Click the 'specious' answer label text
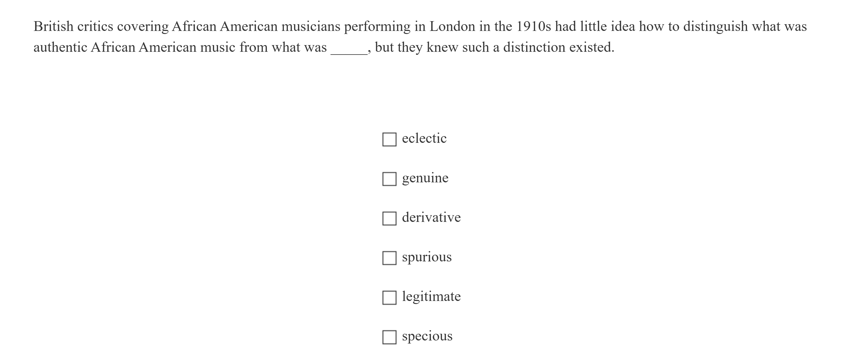This screenshot has width=868, height=353. point(427,336)
